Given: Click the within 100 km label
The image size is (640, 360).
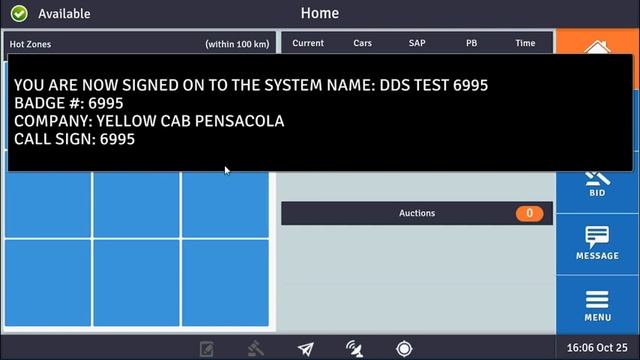Looking at the screenshot, I should tap(237, 44).
